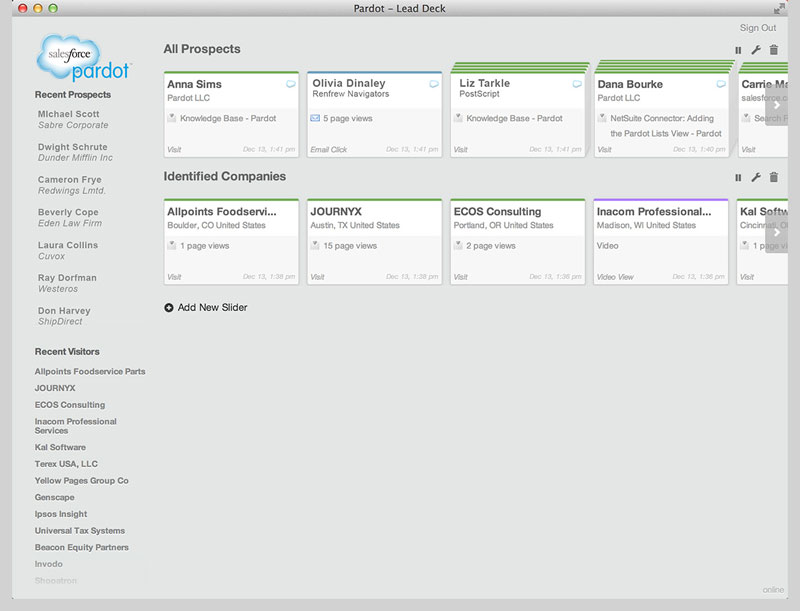Viewport: 800px width, 611px height.
Task: Open Beacon Equity Partners visitor
Action: click(82, 547)
